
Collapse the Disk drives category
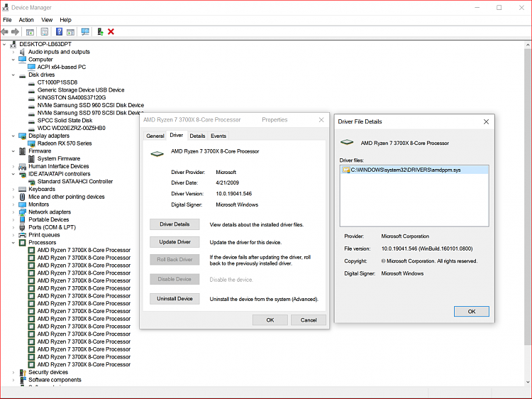click(13, 75)
